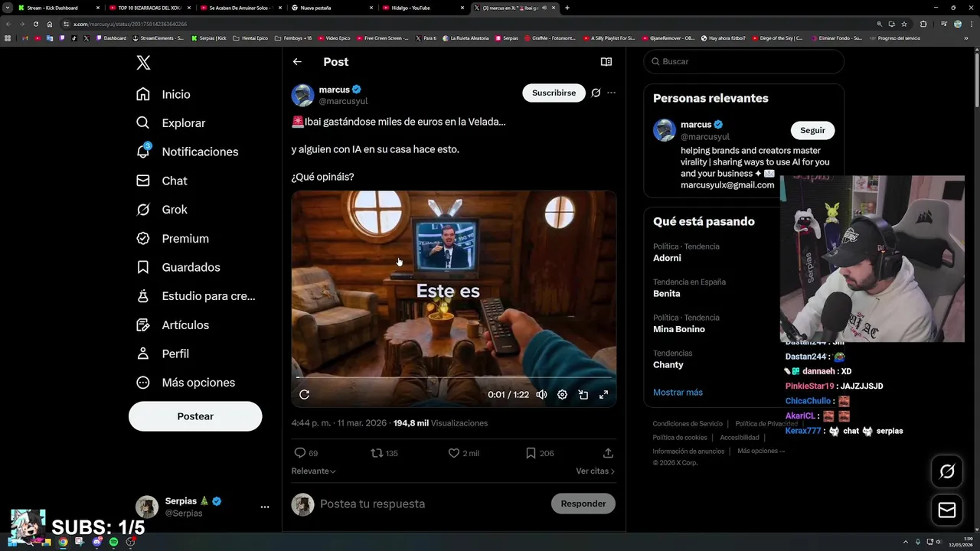
Task: Open reader view icon on post
Action: tap(606, 62)
